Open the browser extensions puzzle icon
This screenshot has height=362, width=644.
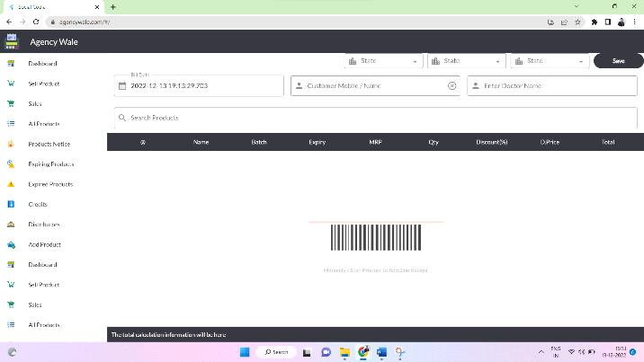coord(594,22)
